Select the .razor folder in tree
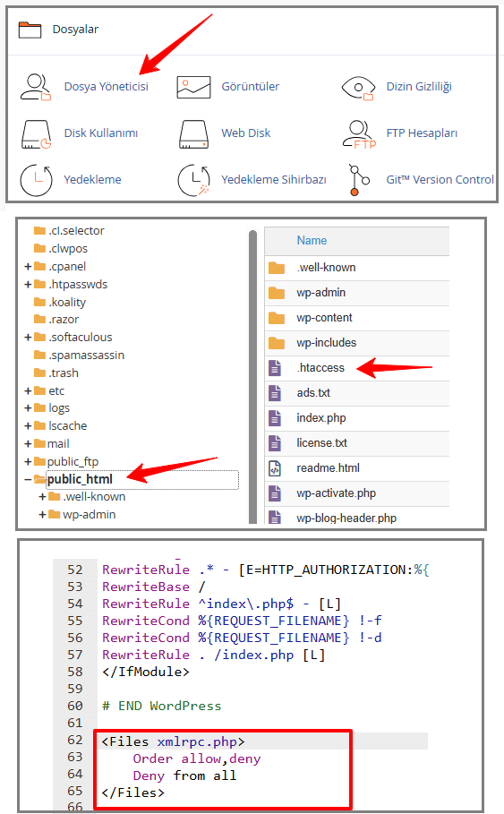The width and height of the screenshot is (504, 814). click(x=64, y=320)
